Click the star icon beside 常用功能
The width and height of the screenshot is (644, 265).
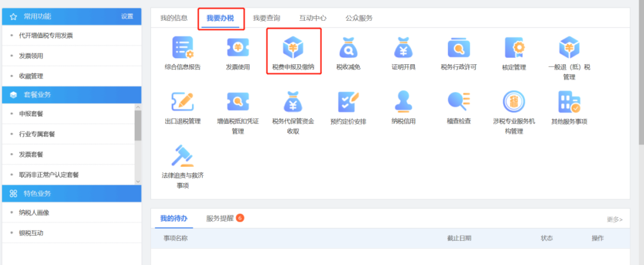[x=13, y=17]
